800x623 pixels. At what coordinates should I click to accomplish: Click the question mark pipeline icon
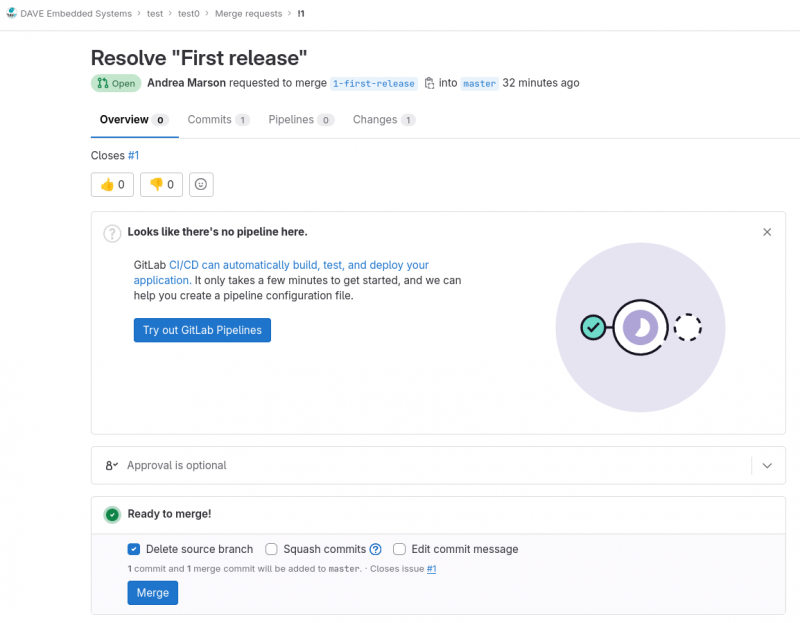coord(112,233)
